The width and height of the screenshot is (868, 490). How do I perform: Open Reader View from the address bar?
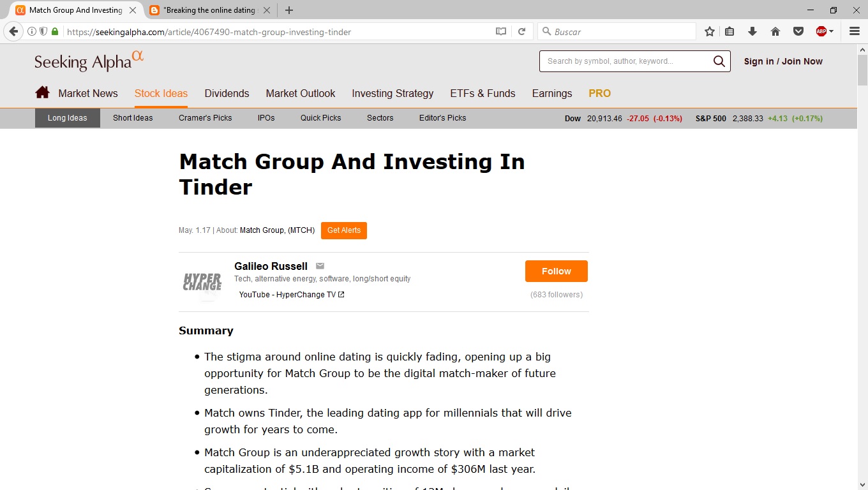[x=501, y=31]
